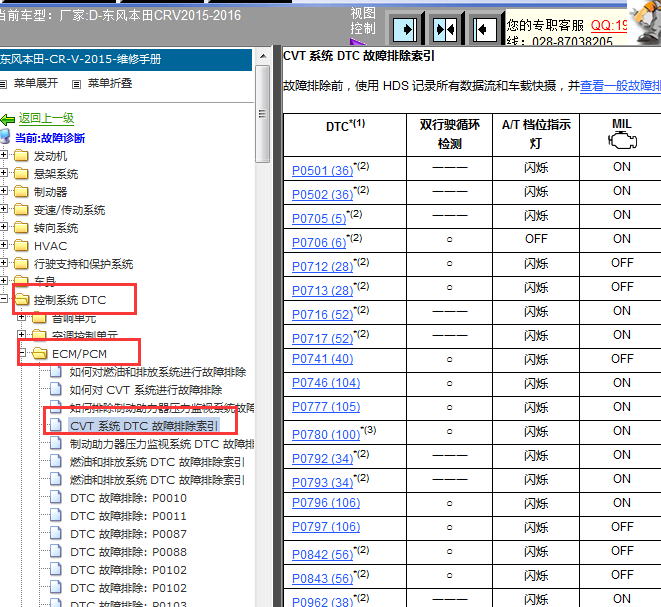Click the expand-right view control icon

tap(405, 30)
